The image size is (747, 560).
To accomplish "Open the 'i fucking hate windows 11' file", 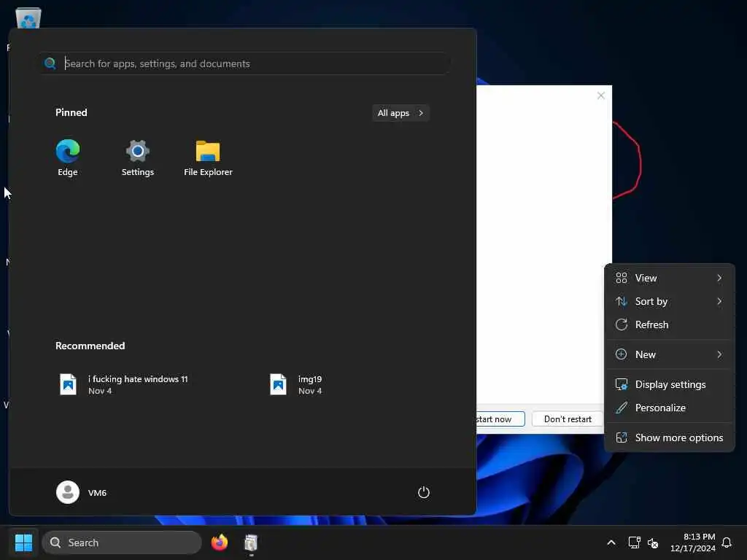I will [125, 384].
